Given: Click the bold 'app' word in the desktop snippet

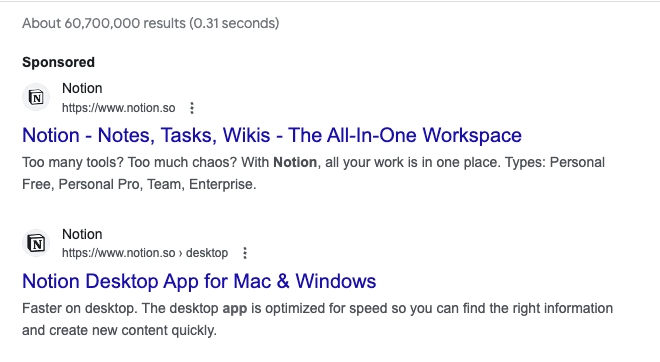Looking at the screenshot, I should (234, 309).
